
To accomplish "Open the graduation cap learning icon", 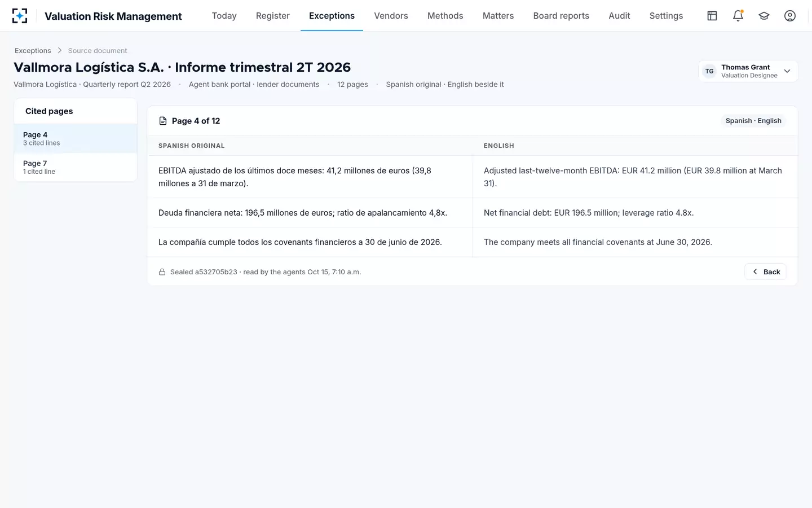I will point(764,16).
